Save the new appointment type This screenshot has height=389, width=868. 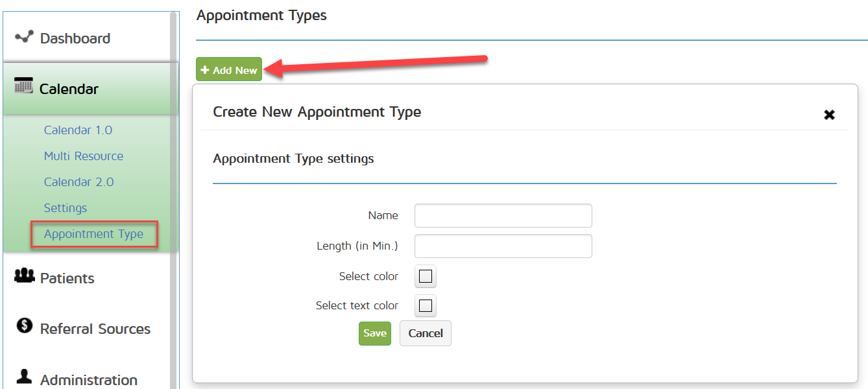click(375, 333)
